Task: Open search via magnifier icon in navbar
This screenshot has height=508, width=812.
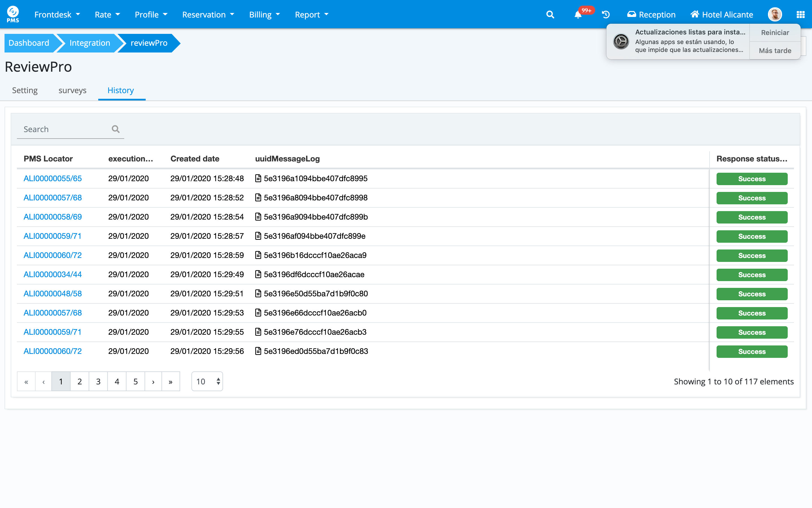Action: point(550,14)
